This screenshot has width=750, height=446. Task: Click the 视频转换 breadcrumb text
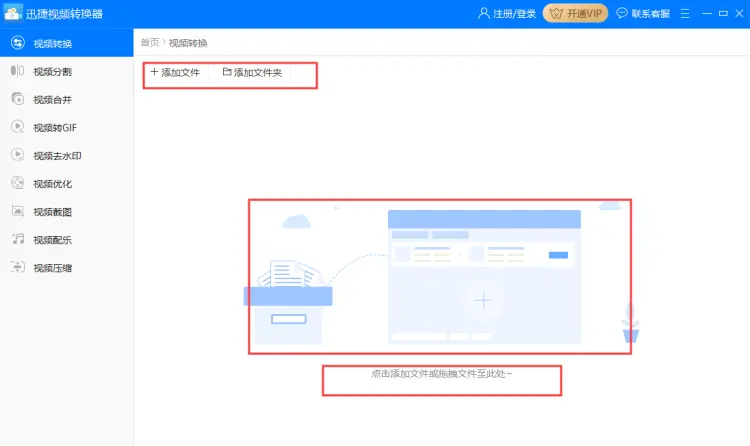pyautogui.click(x=188, y=43)
